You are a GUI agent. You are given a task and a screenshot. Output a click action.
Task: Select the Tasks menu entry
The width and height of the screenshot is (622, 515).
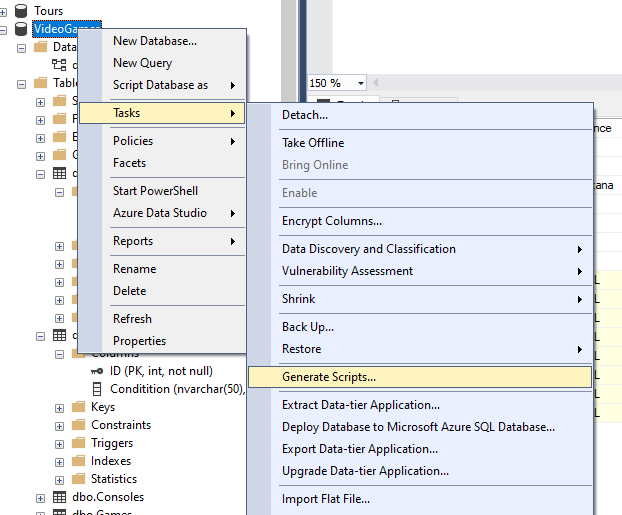point(162,113)
